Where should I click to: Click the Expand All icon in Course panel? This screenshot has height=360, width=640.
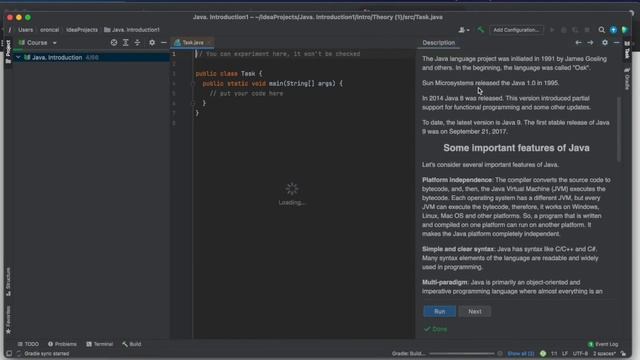126,42
